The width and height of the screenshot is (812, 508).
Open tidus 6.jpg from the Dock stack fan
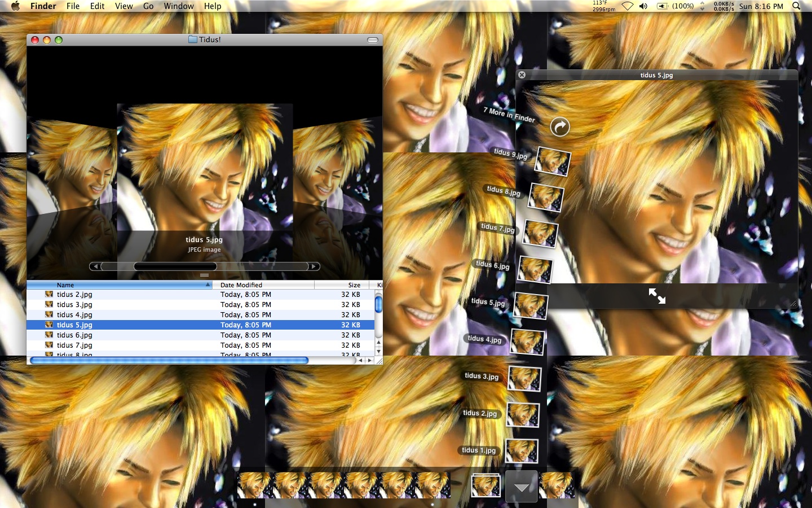pos(535,270)
